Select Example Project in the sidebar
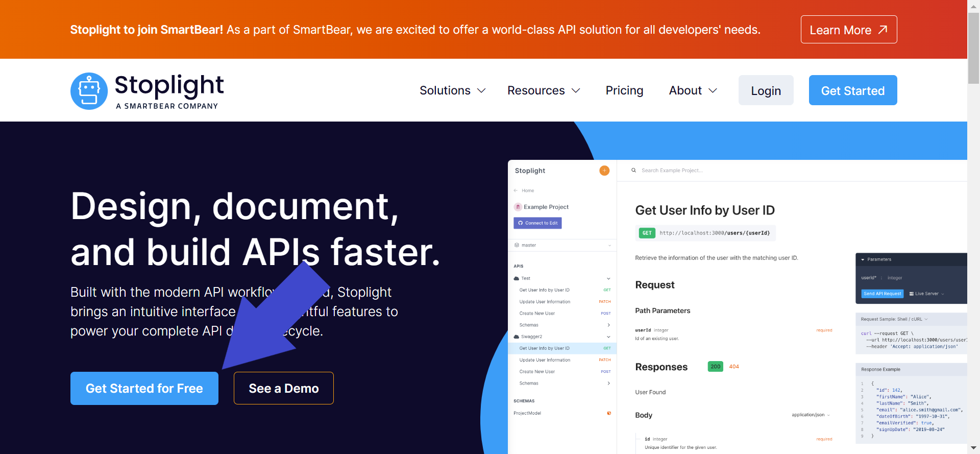980x454 pixels. point(541,207)
